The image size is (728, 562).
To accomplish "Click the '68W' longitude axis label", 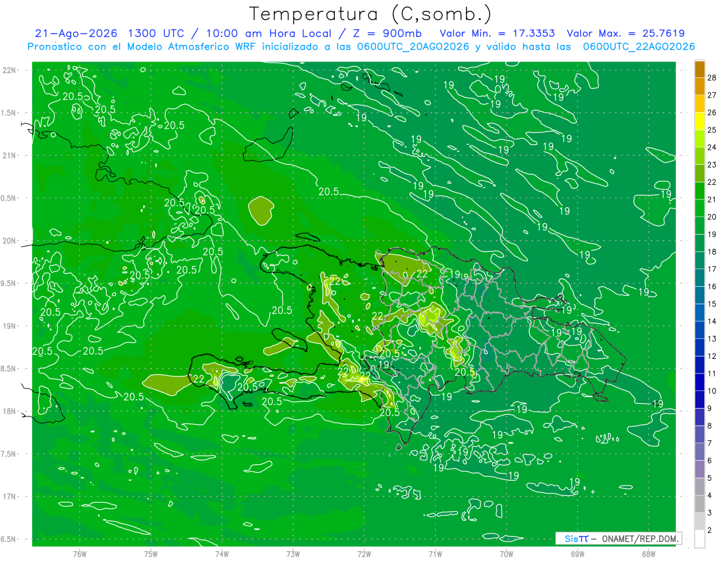I will 649,554.
